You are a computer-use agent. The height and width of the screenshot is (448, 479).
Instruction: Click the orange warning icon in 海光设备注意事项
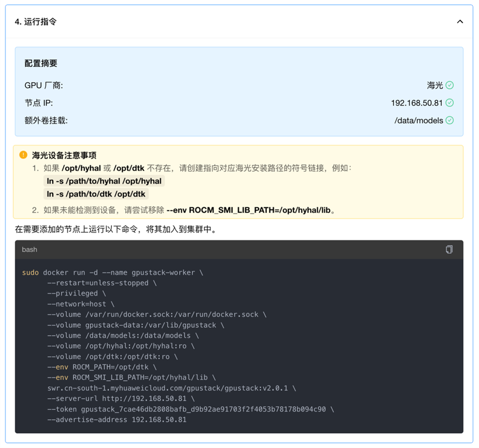click(23, 155)
